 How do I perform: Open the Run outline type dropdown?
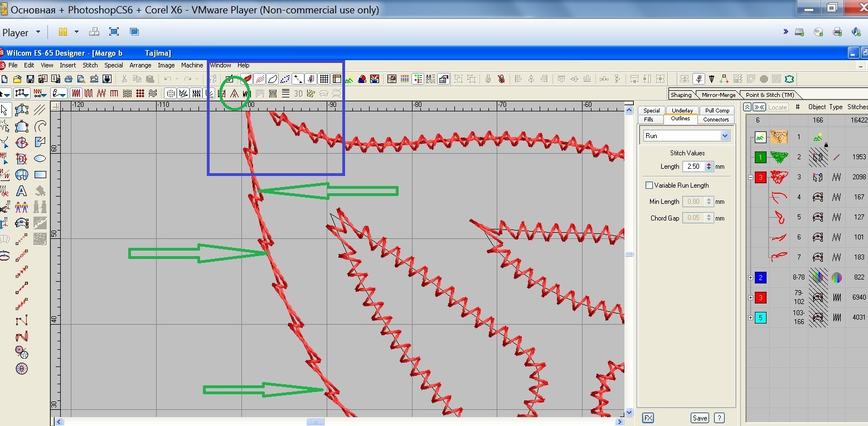click(725, 136)
